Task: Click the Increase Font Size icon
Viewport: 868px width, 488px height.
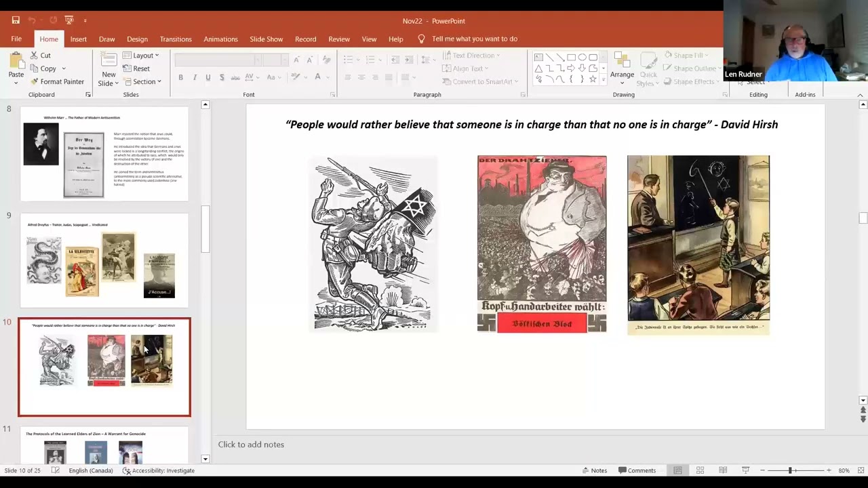Action: click(297, 60)
